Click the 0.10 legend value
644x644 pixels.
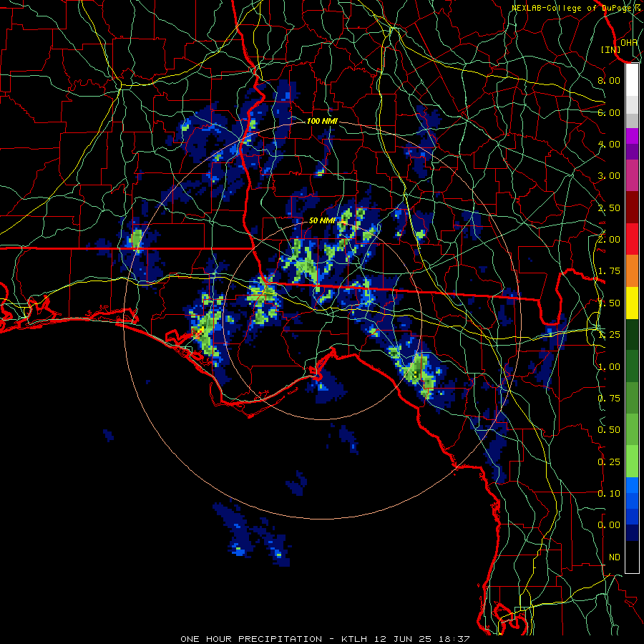point(609,494)
